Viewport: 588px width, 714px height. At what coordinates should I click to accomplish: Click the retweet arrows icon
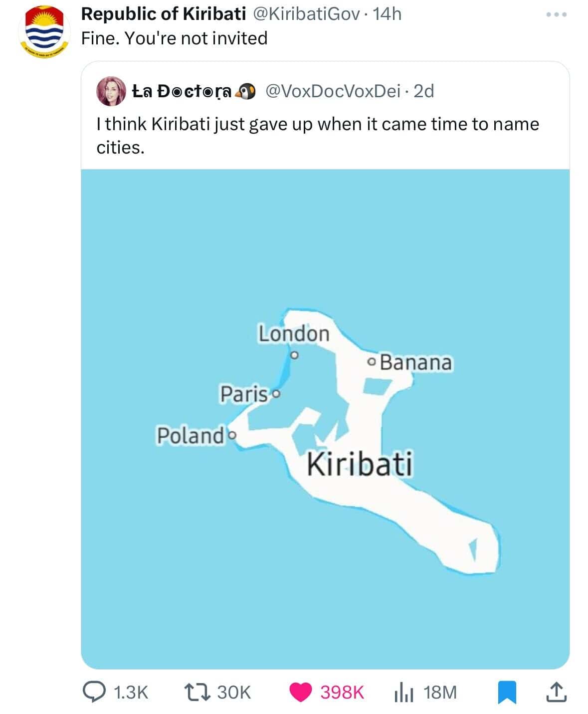(196, 692)
